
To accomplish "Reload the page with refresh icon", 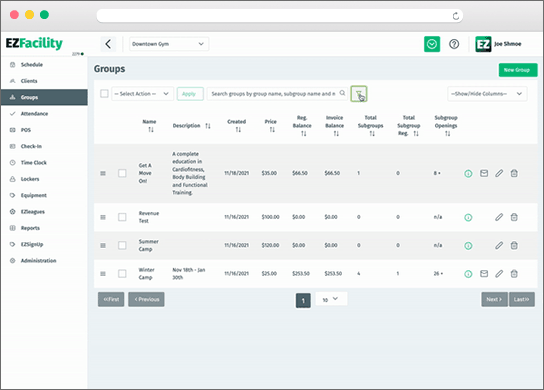I will coord(456,16).
